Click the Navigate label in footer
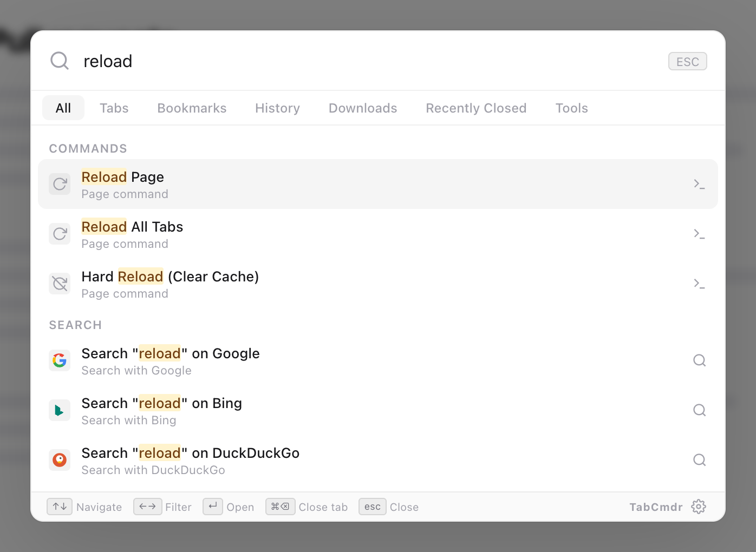 [99, 507]
